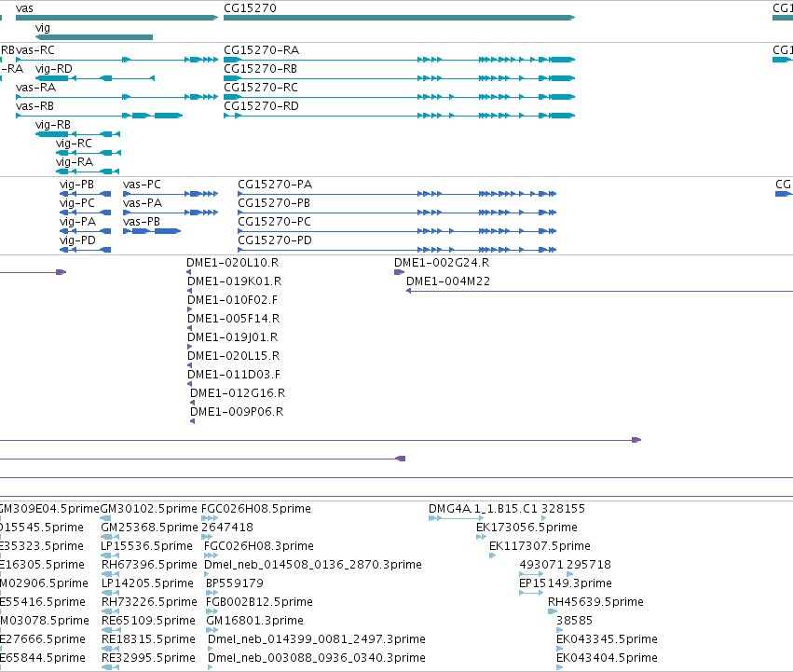The height and width of the screenshot is (672, 793).
Task: Click DME1-019J01.R clone label
Action: pyautogui.click(x=233, y=338)
